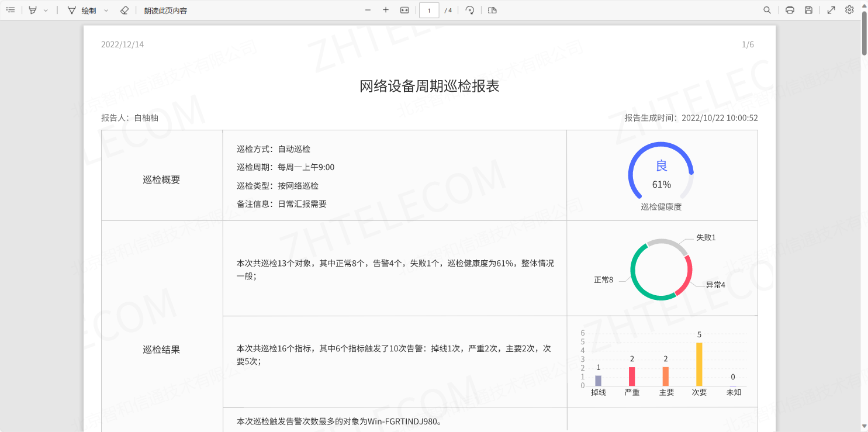Zoom out with the minus icon
Image resolution: width=868 pixels, height=432 pixels.
368,10
